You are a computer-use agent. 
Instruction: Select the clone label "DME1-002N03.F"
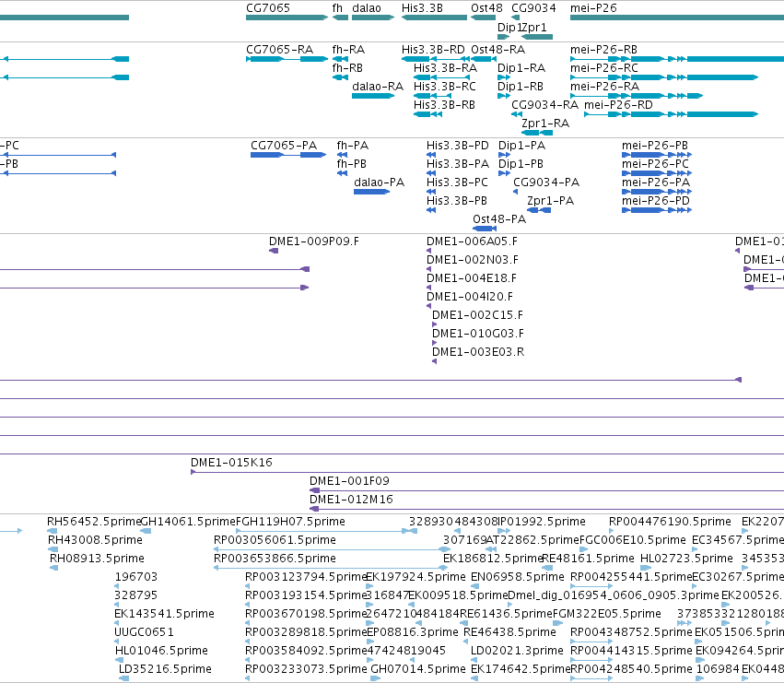(472, 260)
